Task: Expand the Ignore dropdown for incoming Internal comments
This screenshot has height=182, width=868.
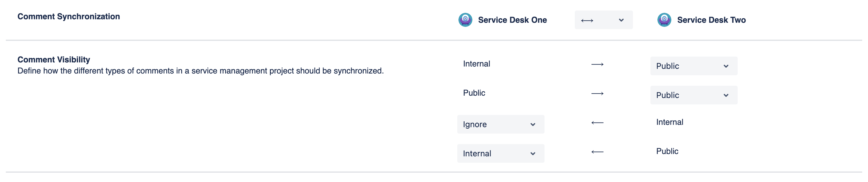Action: (500, 124)
